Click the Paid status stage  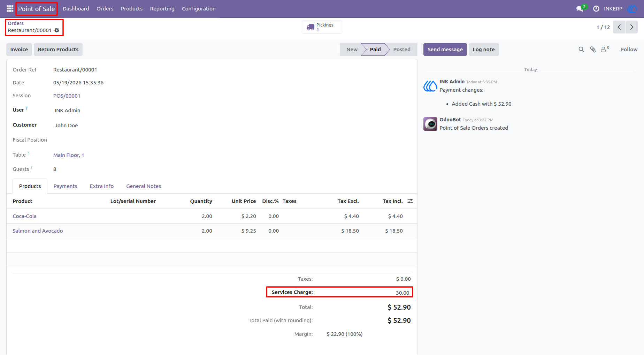(375, 50)
